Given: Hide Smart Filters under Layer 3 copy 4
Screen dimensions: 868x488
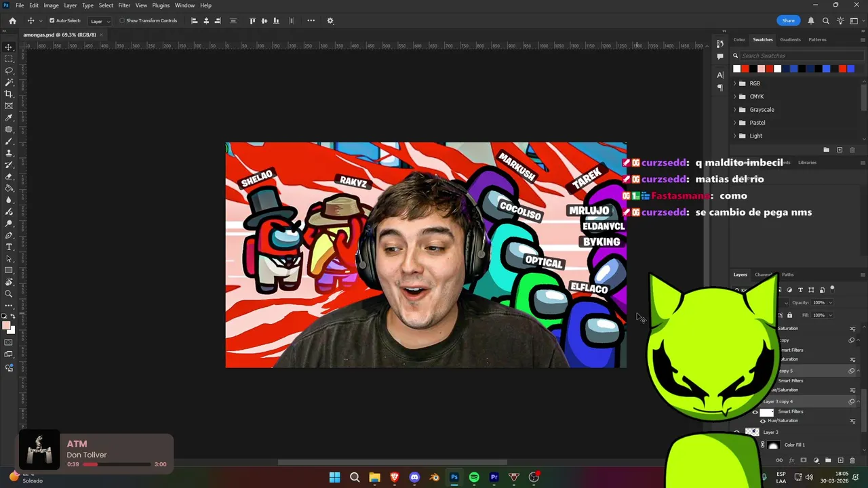Looking at the screenshot, I should click(x=755, y=412).
